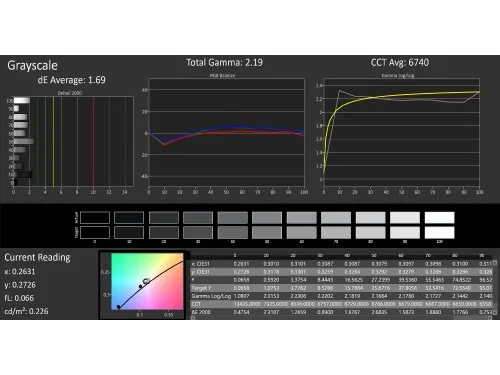This screenshot has height=375, width=500.
Task: Select the 70% actual gray patch
Action: point(336,218)
